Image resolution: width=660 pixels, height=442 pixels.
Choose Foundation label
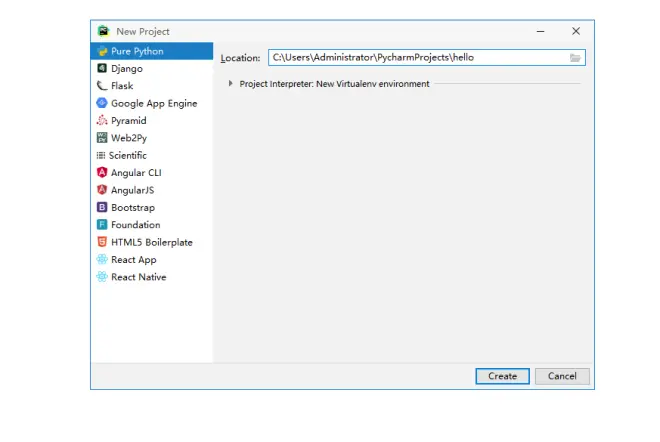click(136, 225)
